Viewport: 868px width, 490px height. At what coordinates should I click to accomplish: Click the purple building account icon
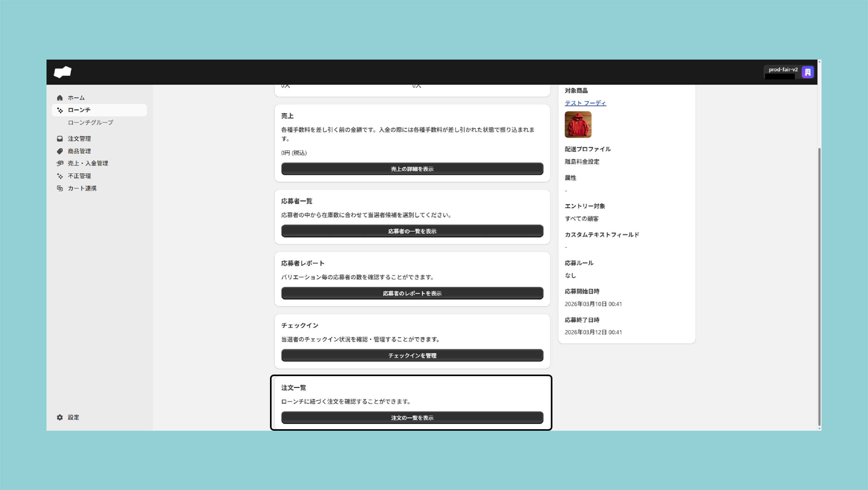click(x=807, y=72)
